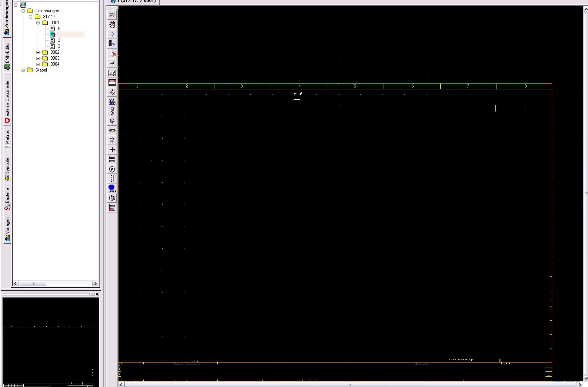Select sheet 2 in the tree
The width and height of the screenshot is (588, 387).
click(x=59, y=40)
